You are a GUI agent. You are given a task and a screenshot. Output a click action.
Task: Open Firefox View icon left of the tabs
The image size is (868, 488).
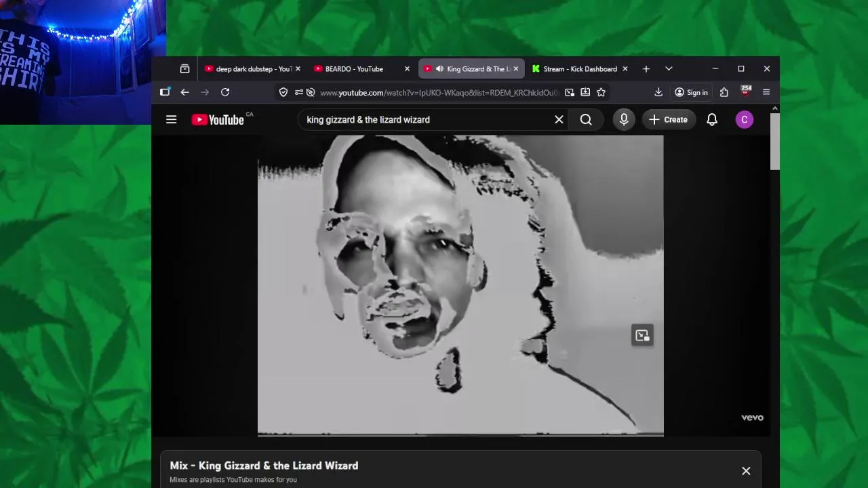click(184, 68)
